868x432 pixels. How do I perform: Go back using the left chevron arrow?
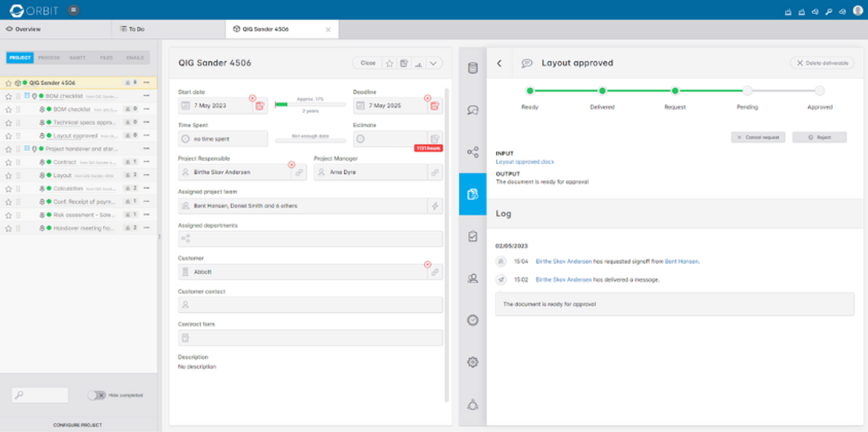click(499, 63)
